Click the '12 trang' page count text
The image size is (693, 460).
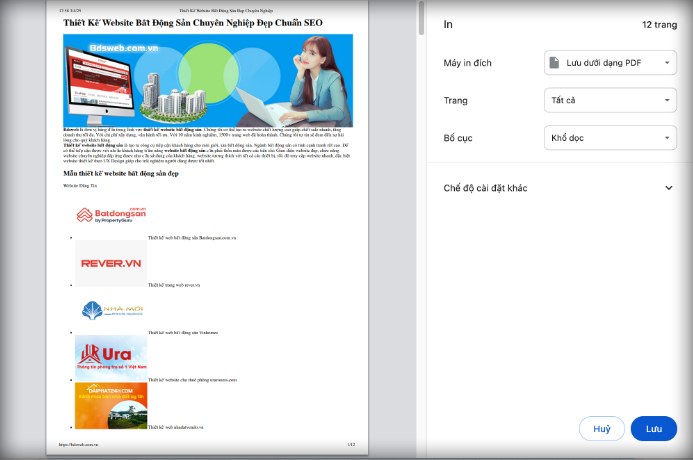(659, 25)
